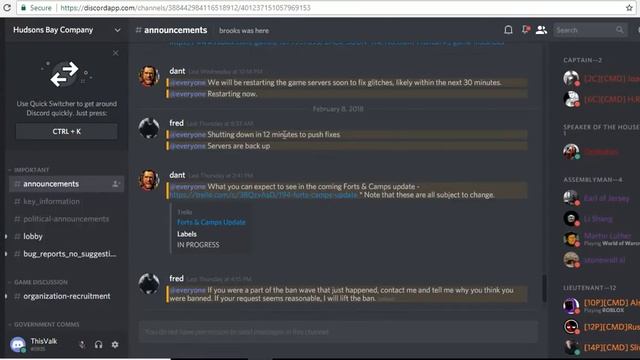Click the disabled message input box
This screenshot has height=360, width=640.
point(338,332)
